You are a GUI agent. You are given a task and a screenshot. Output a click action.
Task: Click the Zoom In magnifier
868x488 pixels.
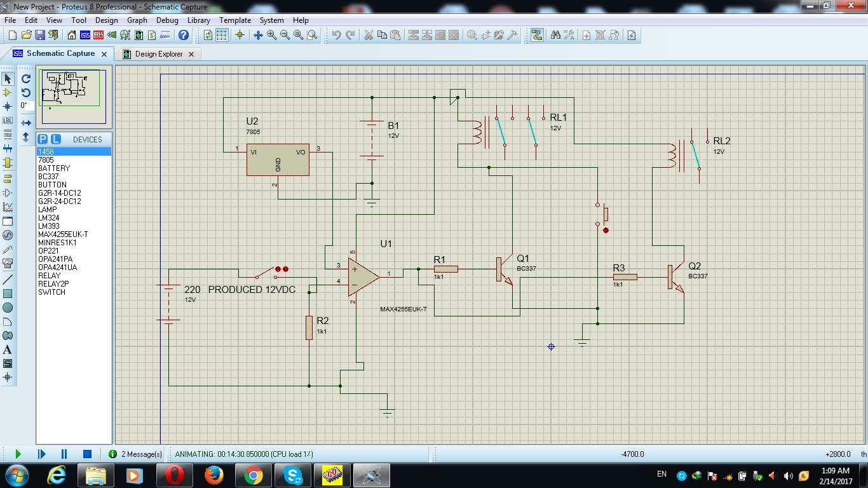pyautogui.click(x=271, y=35)
